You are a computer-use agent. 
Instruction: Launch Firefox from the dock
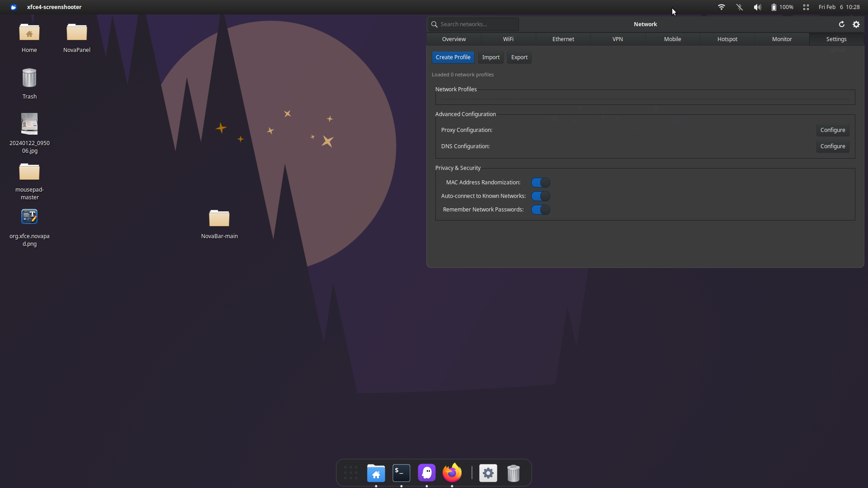452,473
